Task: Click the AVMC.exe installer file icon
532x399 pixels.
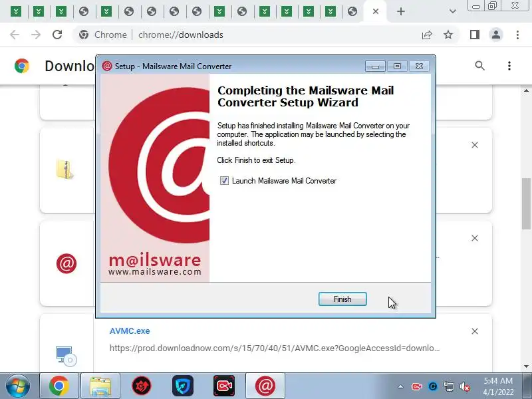Action: pos(66,356)
